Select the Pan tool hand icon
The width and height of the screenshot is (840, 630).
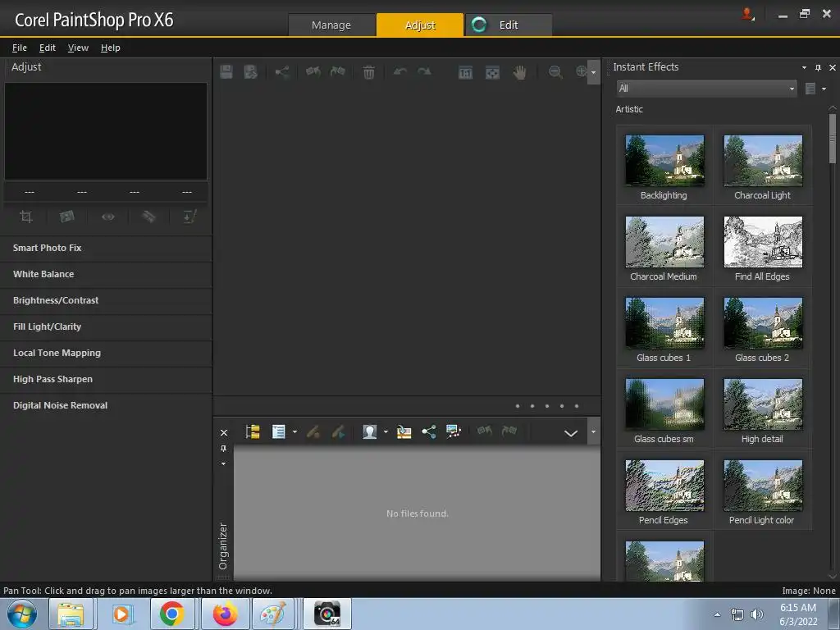[519, 72]
